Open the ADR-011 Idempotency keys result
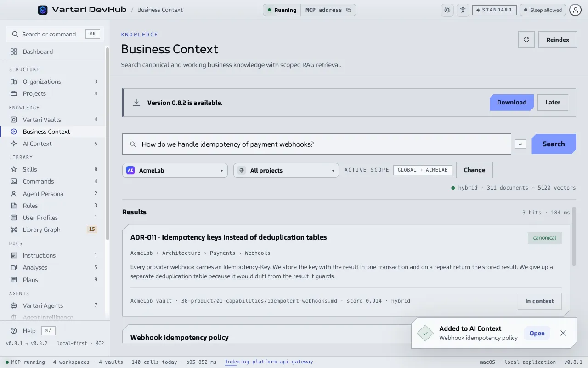Viewport: 588px width, 368px height. point(229,237)
